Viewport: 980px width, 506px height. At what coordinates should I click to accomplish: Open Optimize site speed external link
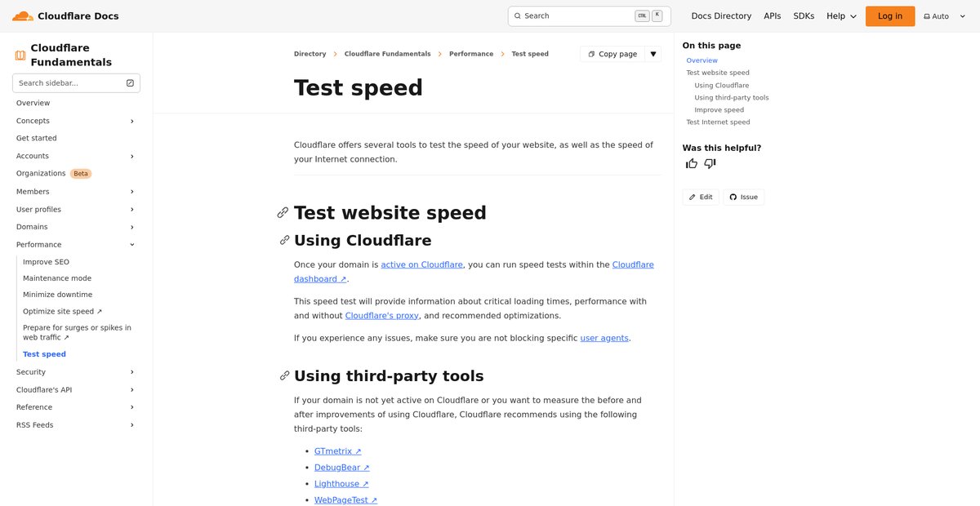point(63,311)
